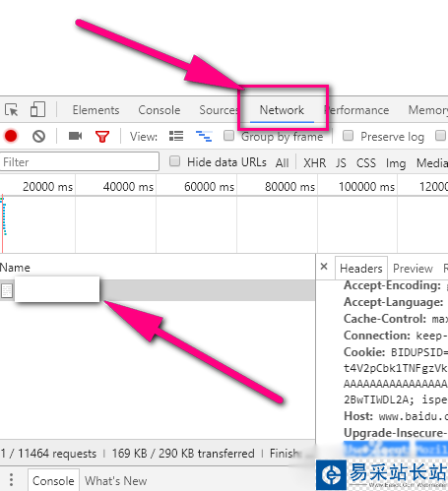Open the Console tab in top bar

(160, 110)
